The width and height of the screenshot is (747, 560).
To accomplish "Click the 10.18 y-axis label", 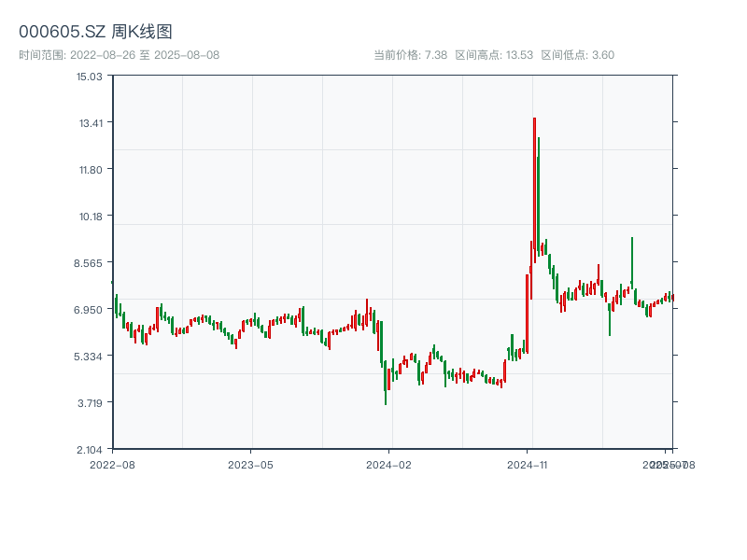I will tap(90, 216).
